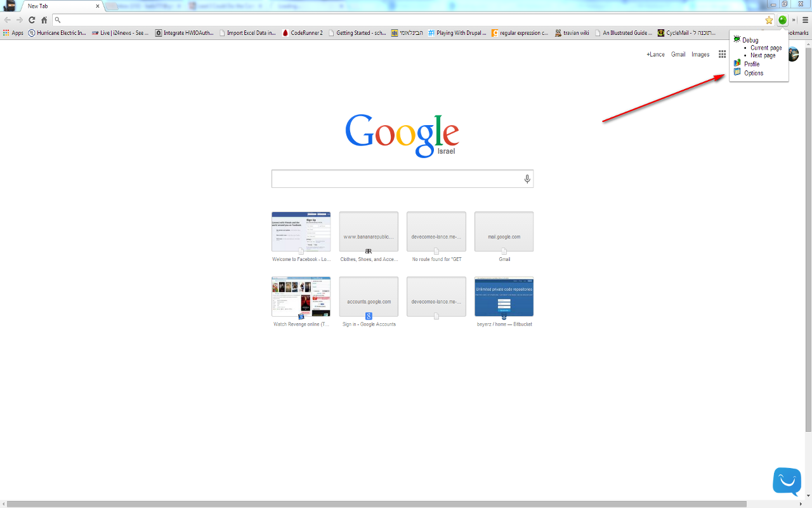Open the Live i24news bookmark
The image size is (812, 508).
pos(121,33)
